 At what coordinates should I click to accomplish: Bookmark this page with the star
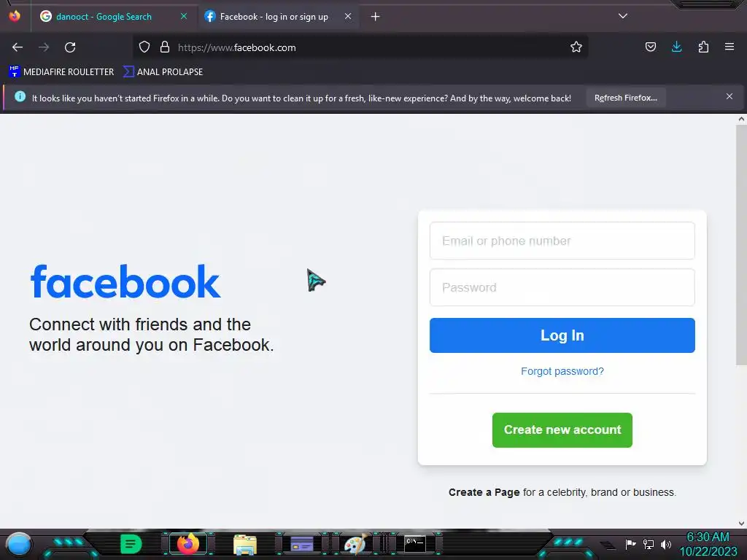point(576,47)
